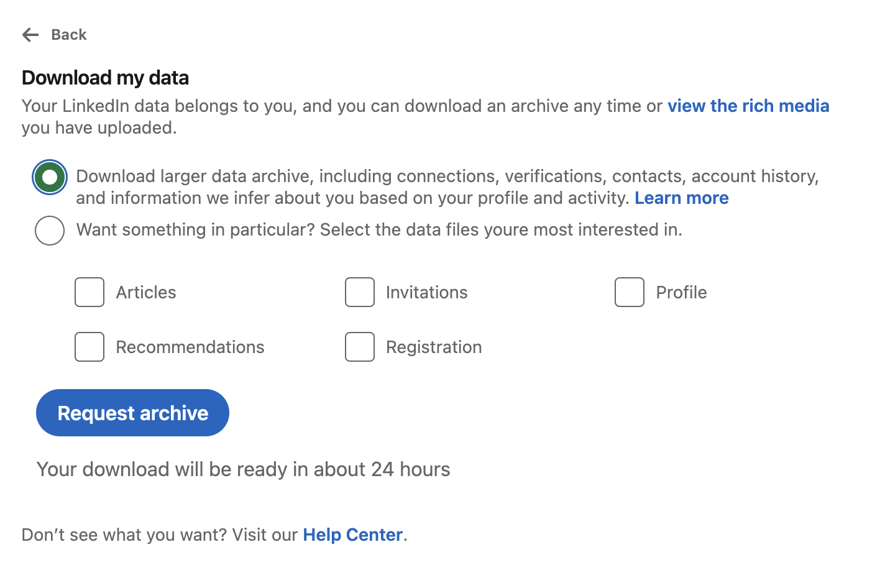Visit the Help Center link
885x588 pixels.
[352, 535]
